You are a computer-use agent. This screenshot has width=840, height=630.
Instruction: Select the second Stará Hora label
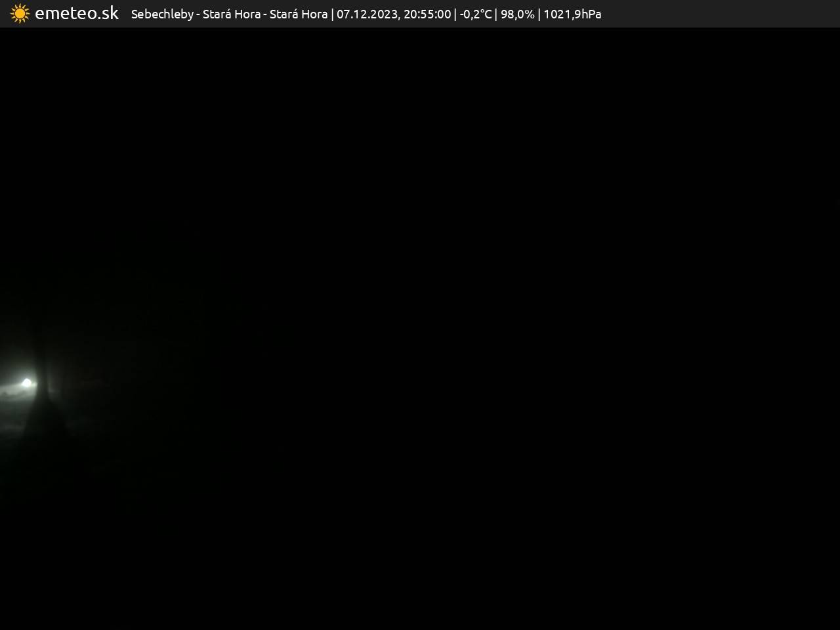tap(299, 14)
